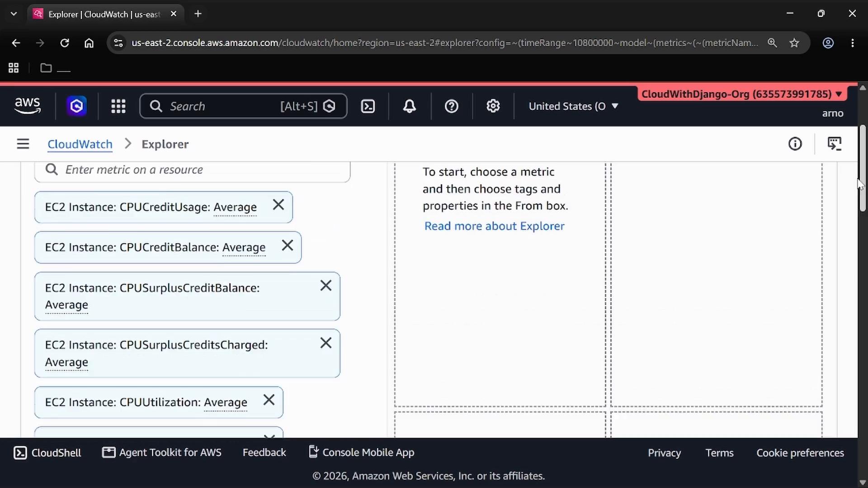Open the Terms footer link
Viewport: 868px width, 488px height.
pos(719,453)
